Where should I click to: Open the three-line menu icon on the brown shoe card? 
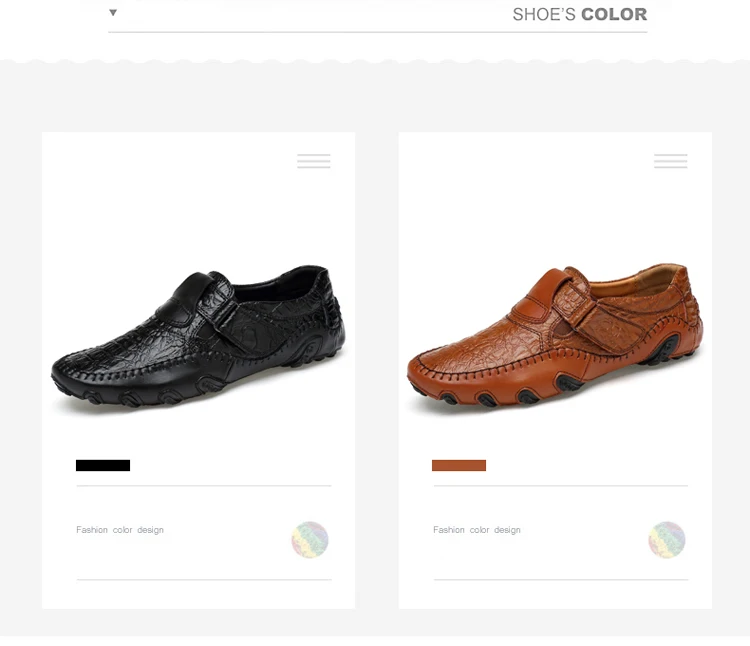pos(671,161)
